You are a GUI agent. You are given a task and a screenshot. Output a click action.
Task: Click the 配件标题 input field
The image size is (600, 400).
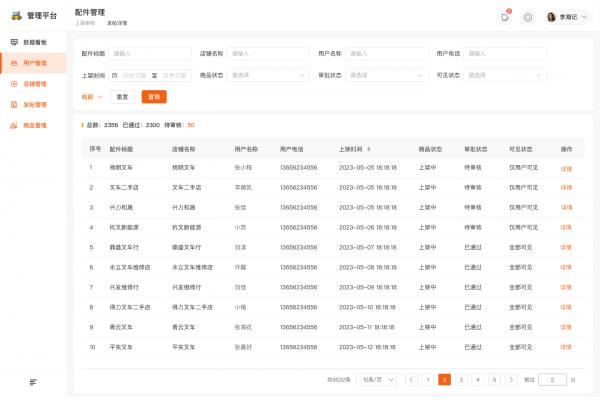(x=149, y=53)
